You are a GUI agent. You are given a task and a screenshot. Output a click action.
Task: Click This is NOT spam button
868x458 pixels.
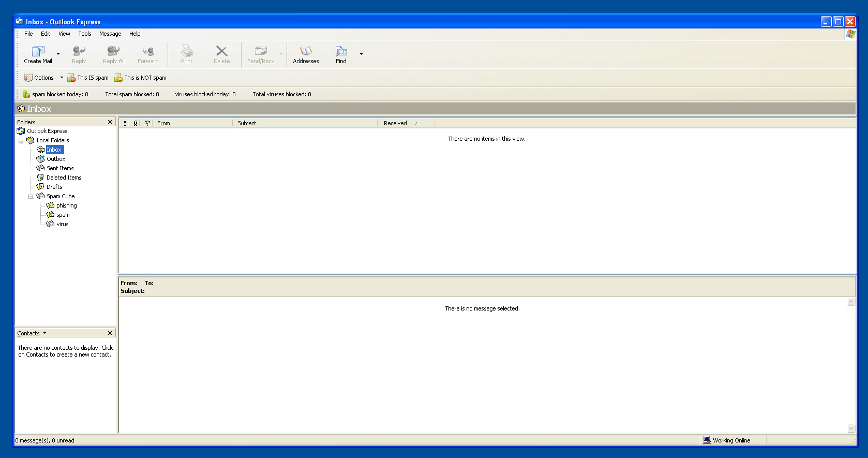point(141,78)
